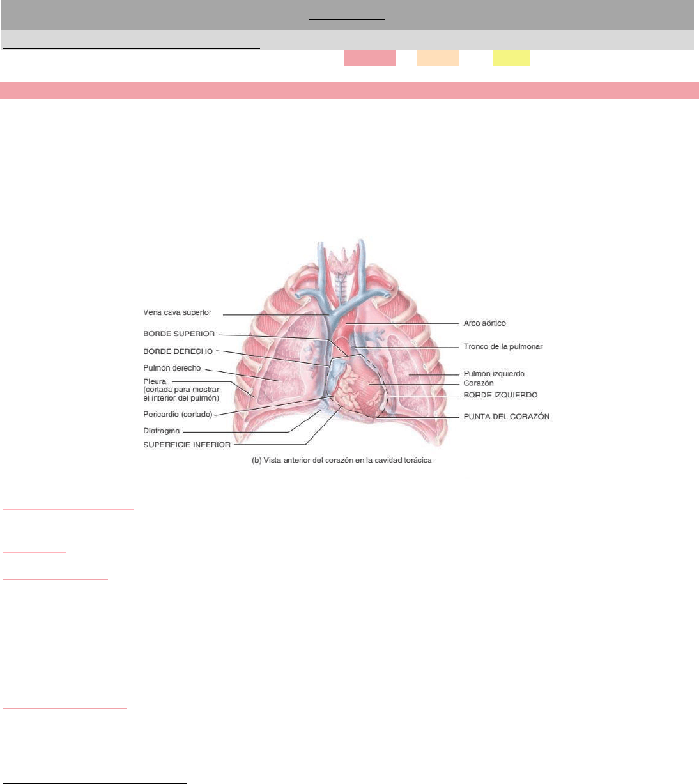
Task: Select the 'Pulmón izquierdo' label
Action: (x=494, y=373)
